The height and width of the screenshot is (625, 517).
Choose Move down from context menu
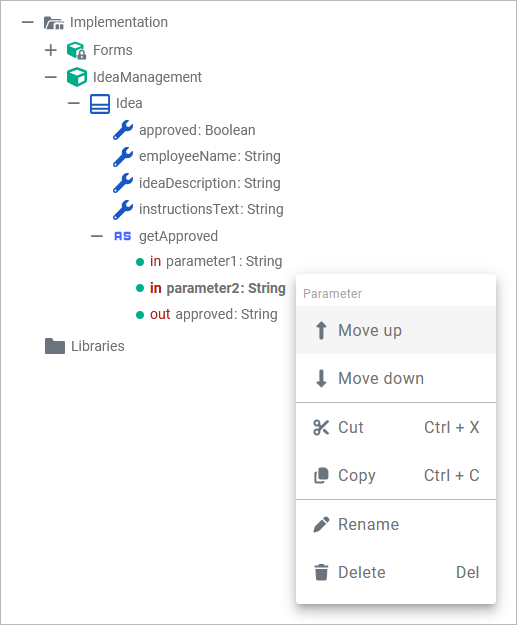pyautogui.click(x=396, y=378)
